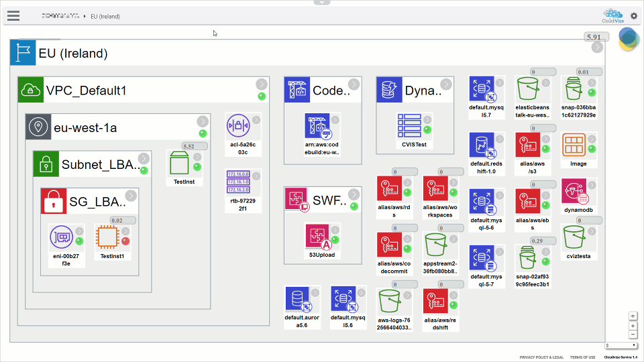Expand the SG_LBA arrow button
This screenshot has height=362, width=644.
[x=131, y=196]
